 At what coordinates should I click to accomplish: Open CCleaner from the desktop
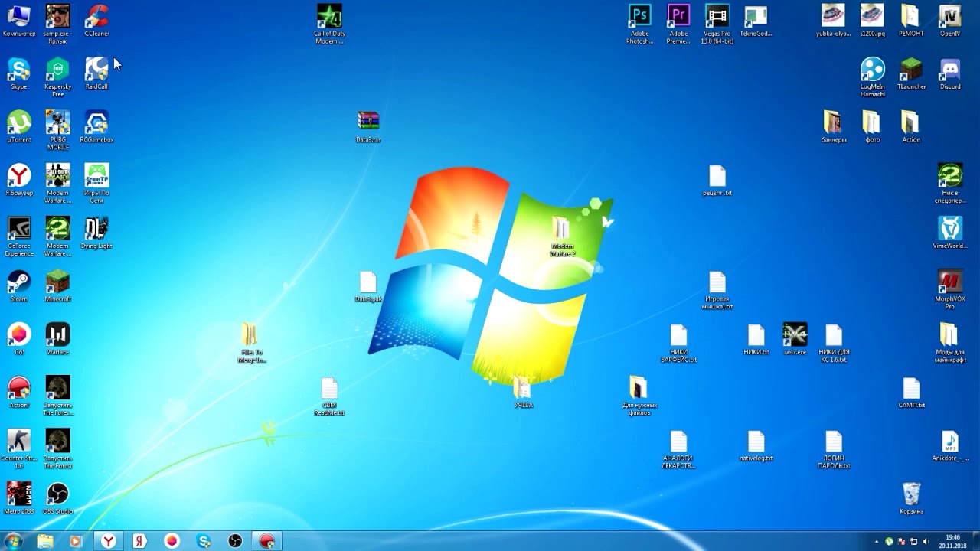tap(96, 21)
